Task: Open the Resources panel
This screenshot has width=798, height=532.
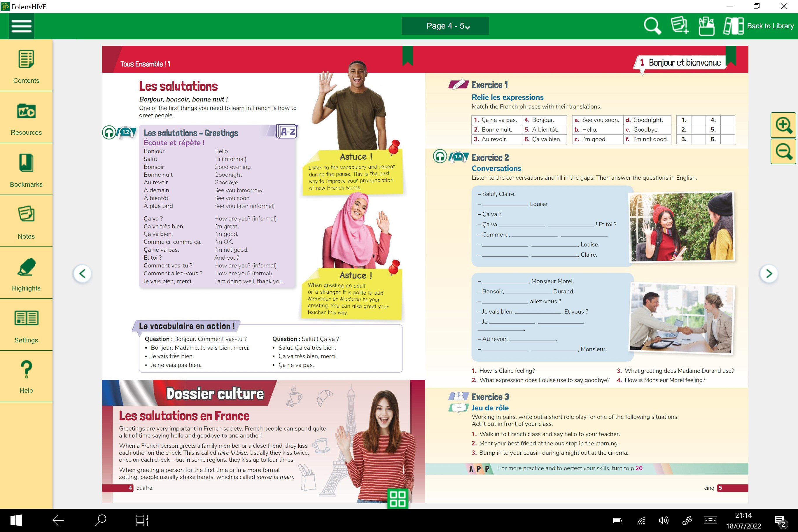Action: pos(26,118)
